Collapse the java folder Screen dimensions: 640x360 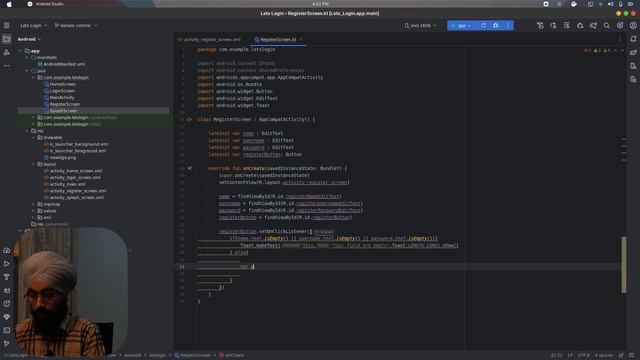[27, 71]
